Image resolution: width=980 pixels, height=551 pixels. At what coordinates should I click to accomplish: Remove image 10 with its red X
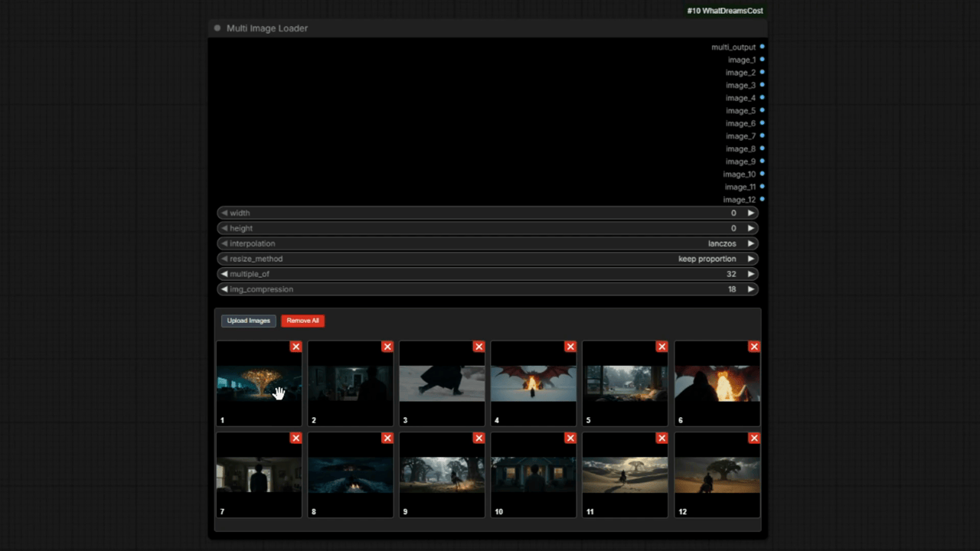[570, 438]
